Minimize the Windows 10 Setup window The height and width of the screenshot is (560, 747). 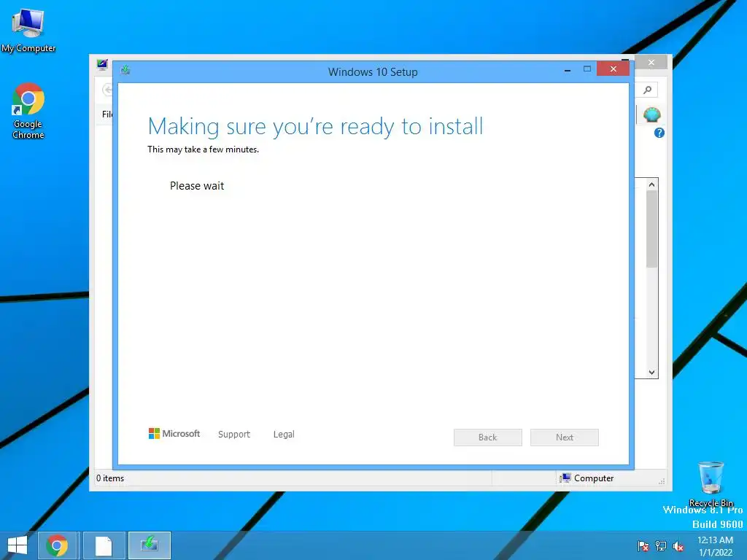click(568, 69)
